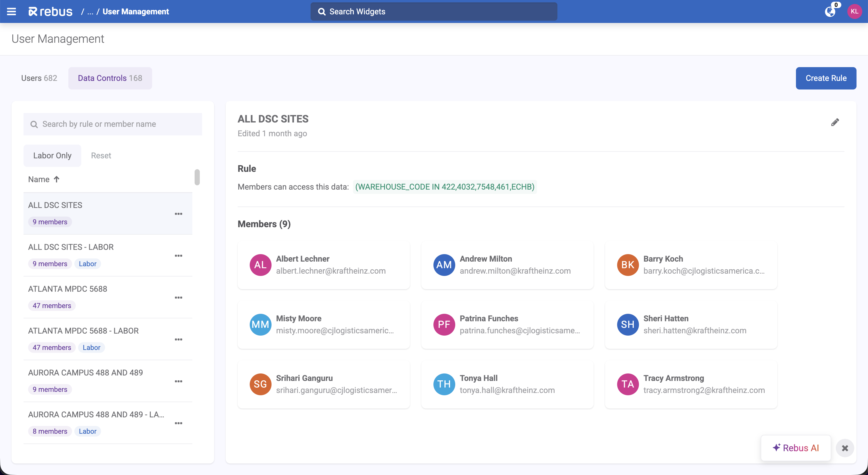
Task: Switch to the Users 682 tab
Action: [39, 78]
